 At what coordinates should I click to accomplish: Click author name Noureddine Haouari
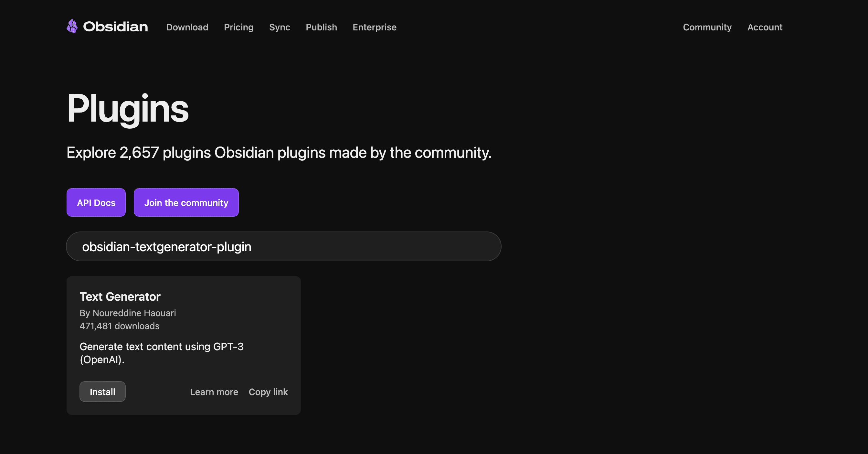(134, 313)
